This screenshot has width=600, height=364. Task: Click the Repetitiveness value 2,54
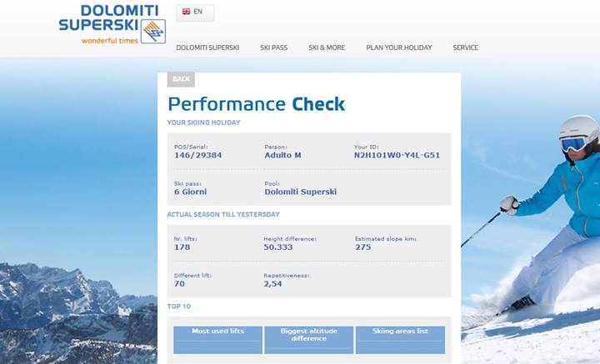pos(273,284)
